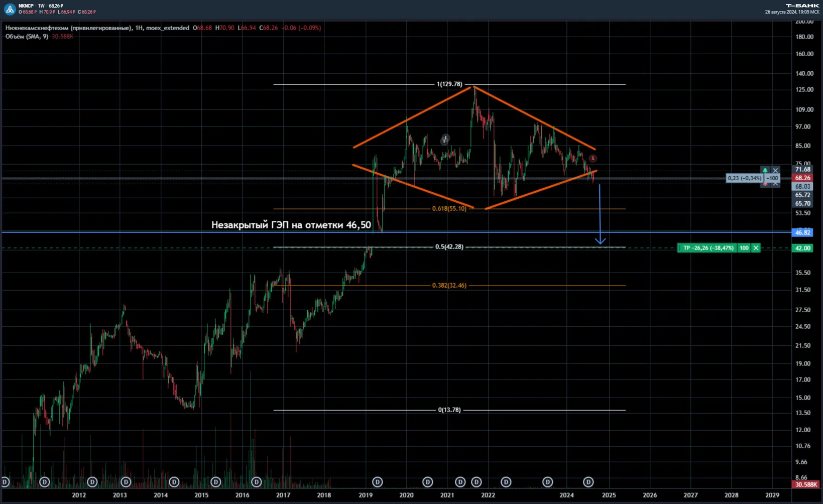Click the red downward alert arrow icon
The height and width of the screenshot is (504, 823).
765,184
